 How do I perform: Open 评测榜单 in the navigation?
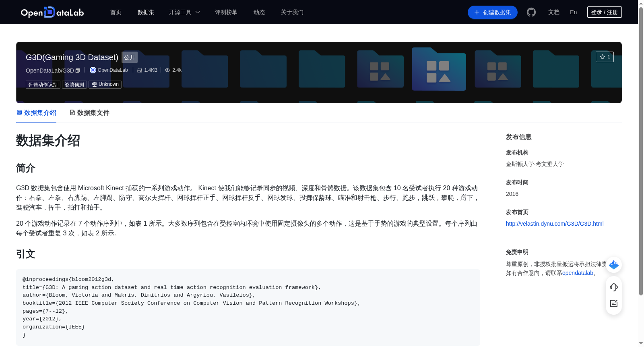point(226,12)
